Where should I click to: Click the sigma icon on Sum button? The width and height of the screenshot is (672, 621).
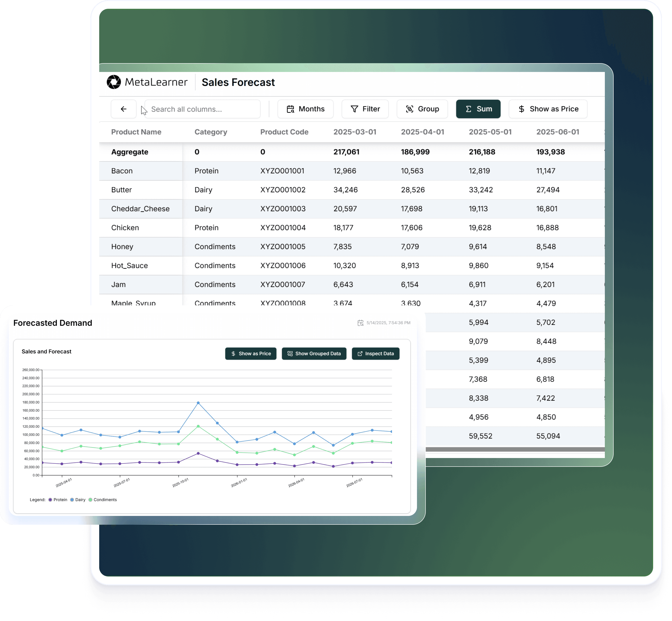click(x=468, y=109)
